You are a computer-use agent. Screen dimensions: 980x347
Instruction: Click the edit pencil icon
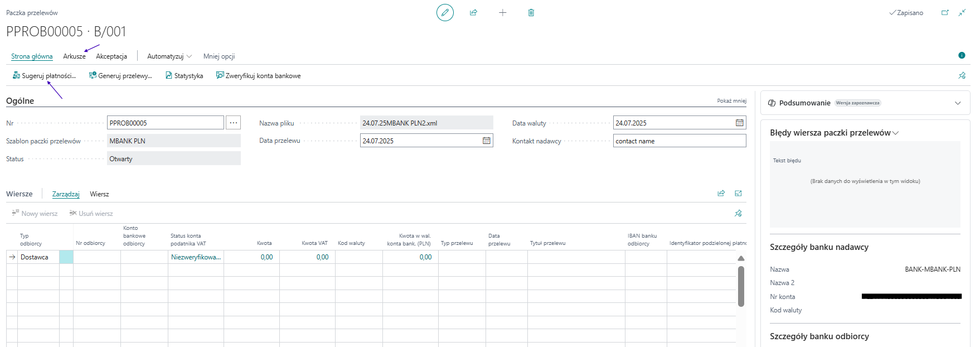click(x=445, y=12)
